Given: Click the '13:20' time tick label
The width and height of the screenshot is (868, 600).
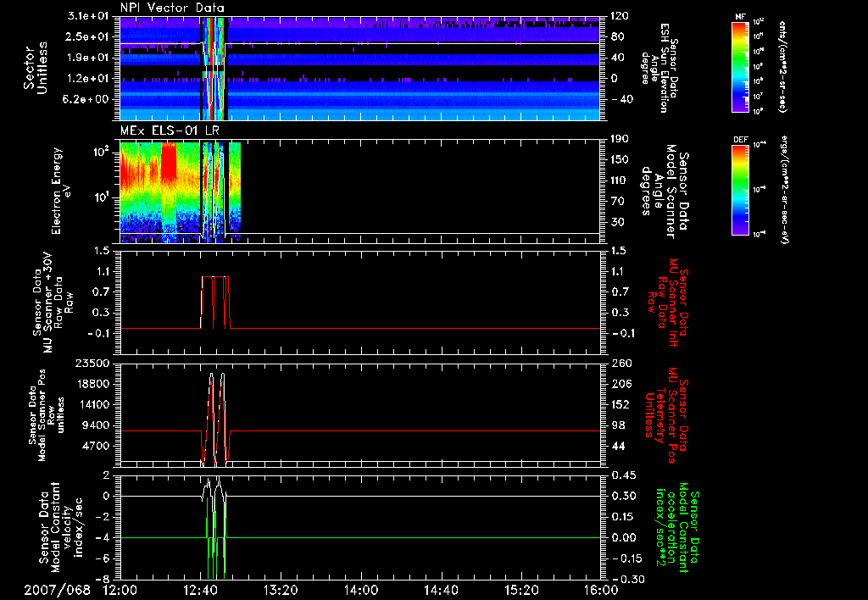Looking at the screenshot, I should click(x=281, y=590).
